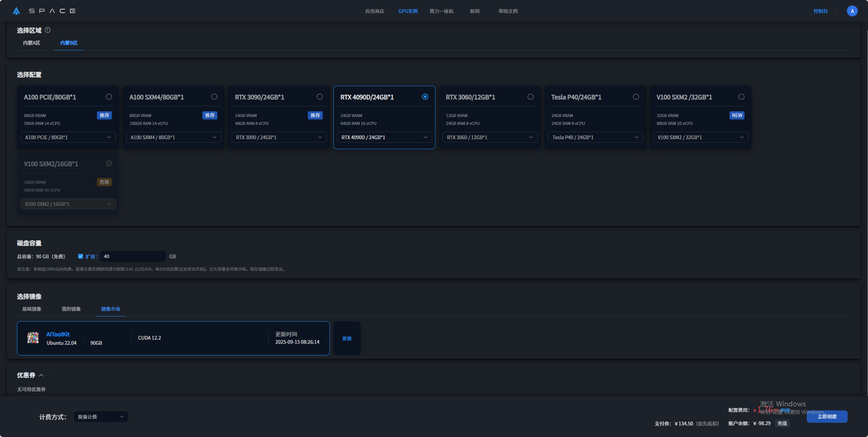The width and height of the screenshot is (868, 437).
Task: Open the user avatar menu
Action: (852, 11)
